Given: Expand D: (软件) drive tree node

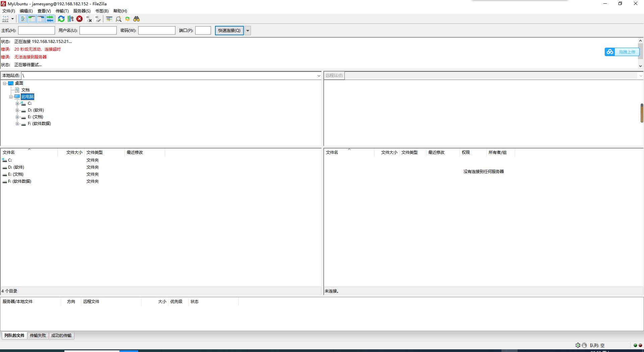Looking at the screenshot, I should tap(17, 110).
